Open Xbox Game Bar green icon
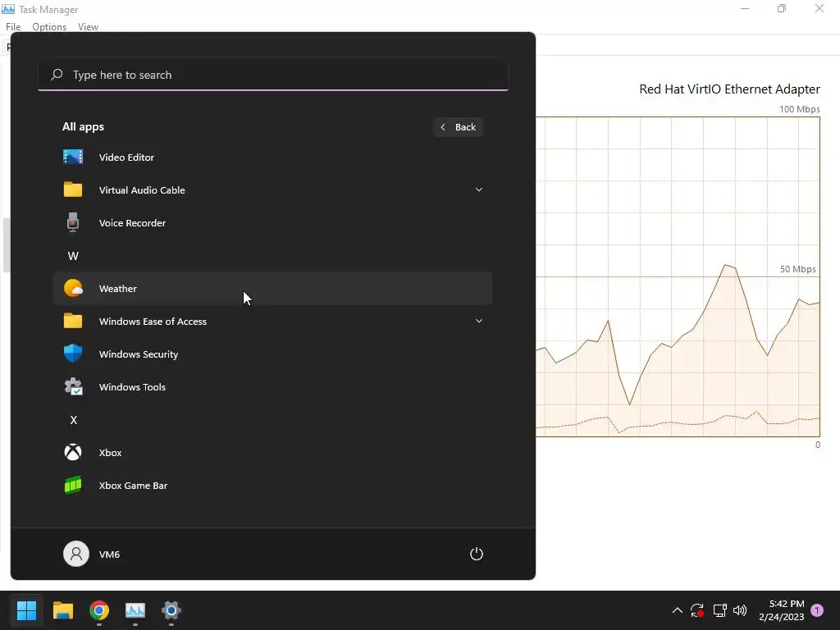The width and height of the screenshot is (840, 630). [73, 486]
